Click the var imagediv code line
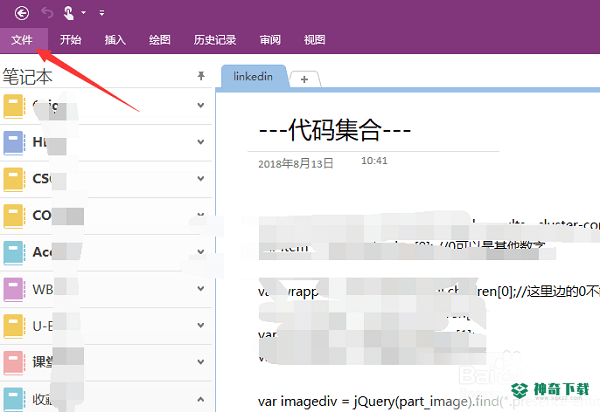 (429, 402)
